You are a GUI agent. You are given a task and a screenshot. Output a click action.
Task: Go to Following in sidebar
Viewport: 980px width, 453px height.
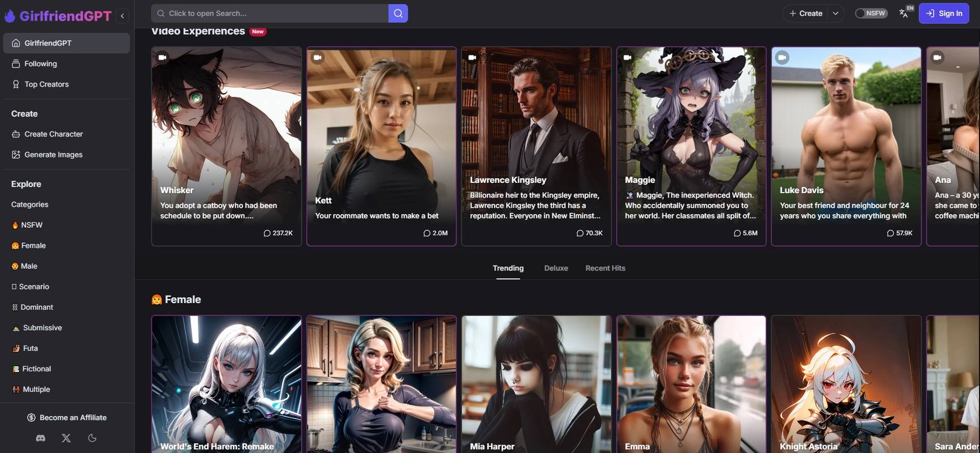(x=66, y=63)
